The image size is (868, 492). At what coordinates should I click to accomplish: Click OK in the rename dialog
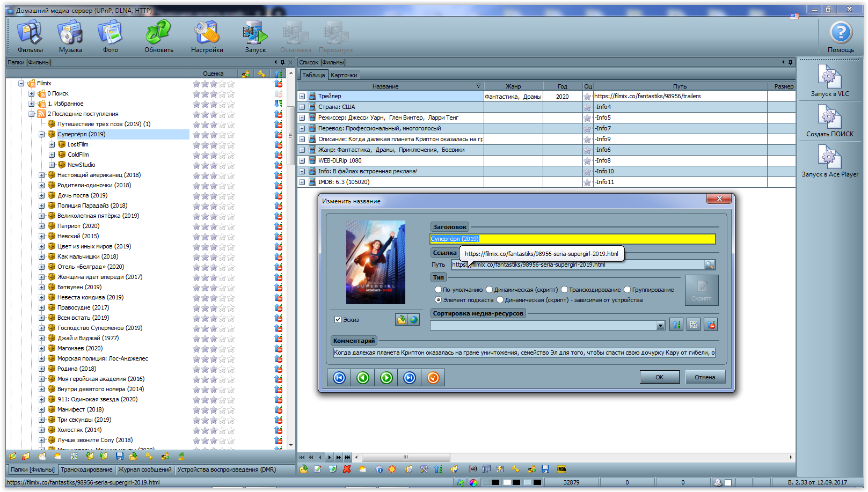tap(659, 377)
